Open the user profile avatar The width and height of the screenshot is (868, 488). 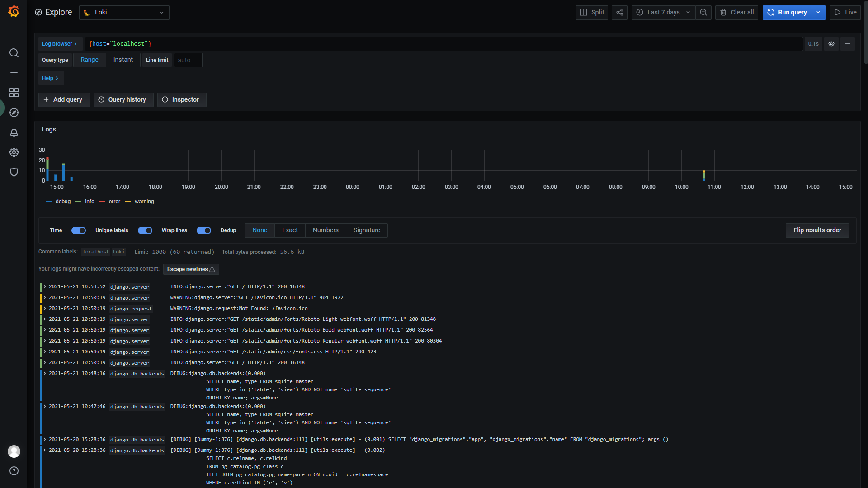(14, 451)
